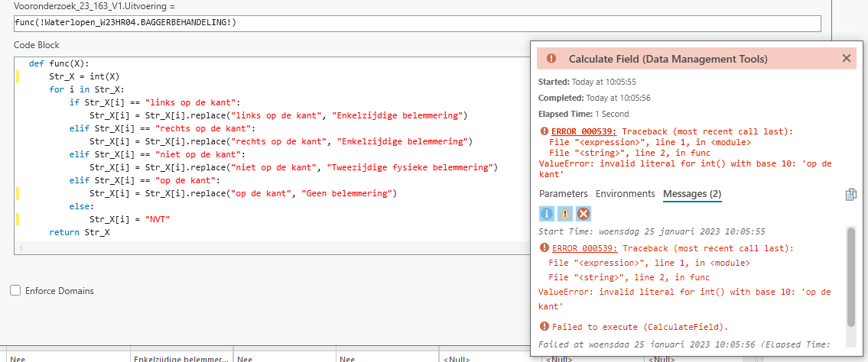
Task: Select the Messages (2) tab
Action: (x=692, y=194)
